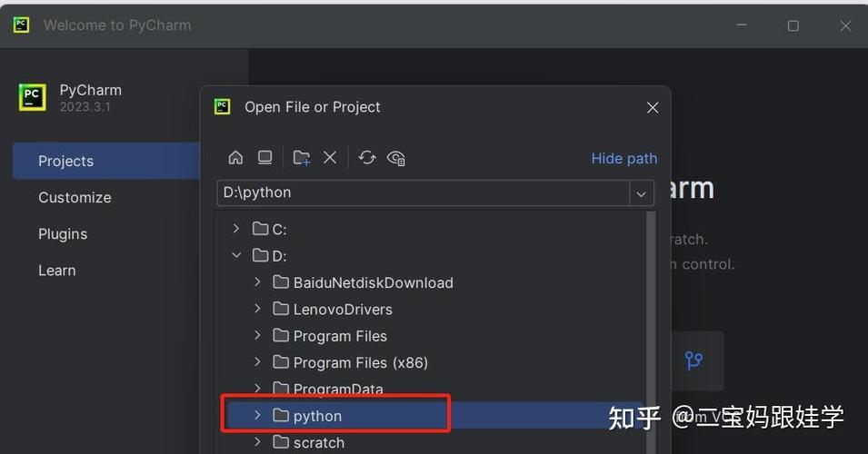Viewport: 868px width, 454px height.
Task: Expand the C: drive node
Action: pyautogui.click(x=236, y=229)
